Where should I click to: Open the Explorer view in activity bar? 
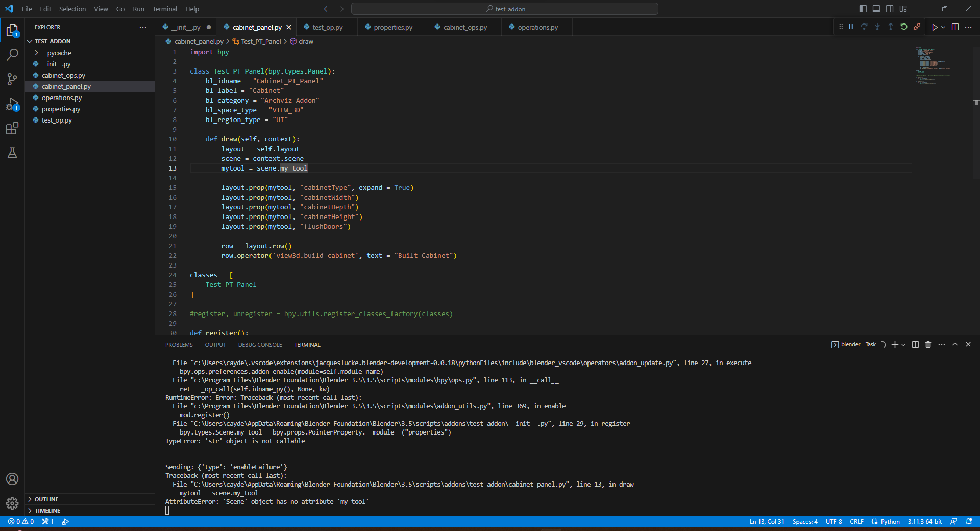coord(12,31)
